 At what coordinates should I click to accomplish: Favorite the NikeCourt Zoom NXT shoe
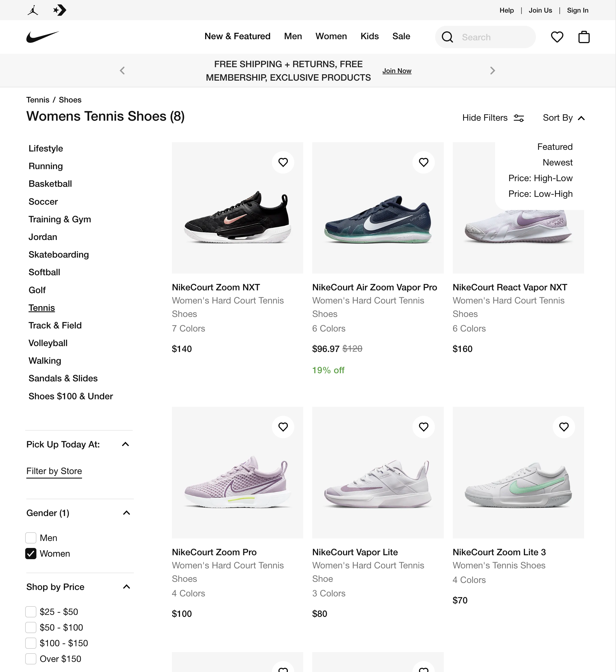click(283, 162)
